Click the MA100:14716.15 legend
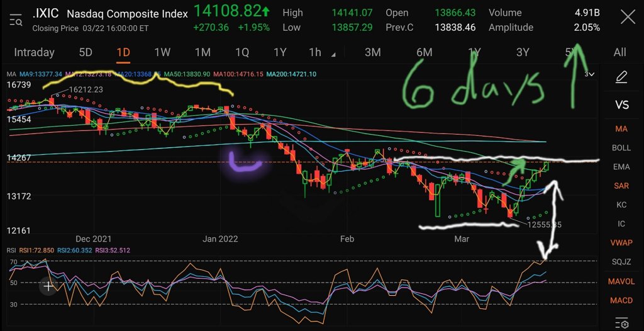This screenshot has width=644, height=331. [238, 74]
